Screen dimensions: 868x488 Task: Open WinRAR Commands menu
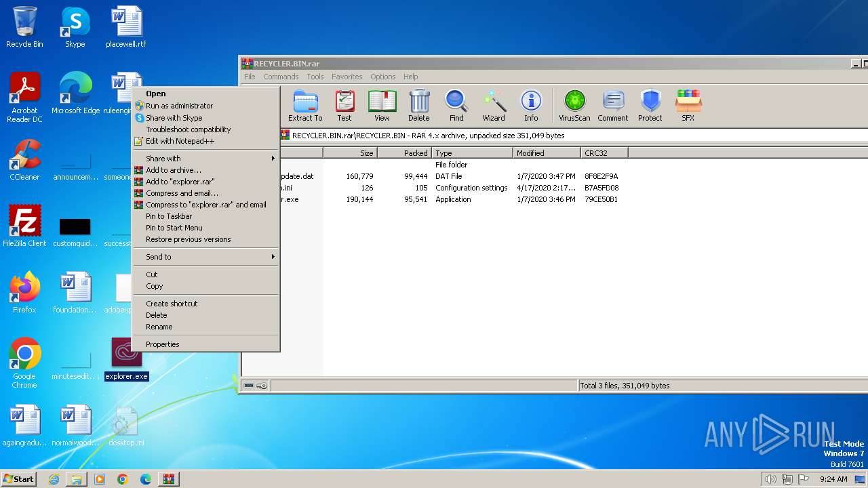pos(281,77)
